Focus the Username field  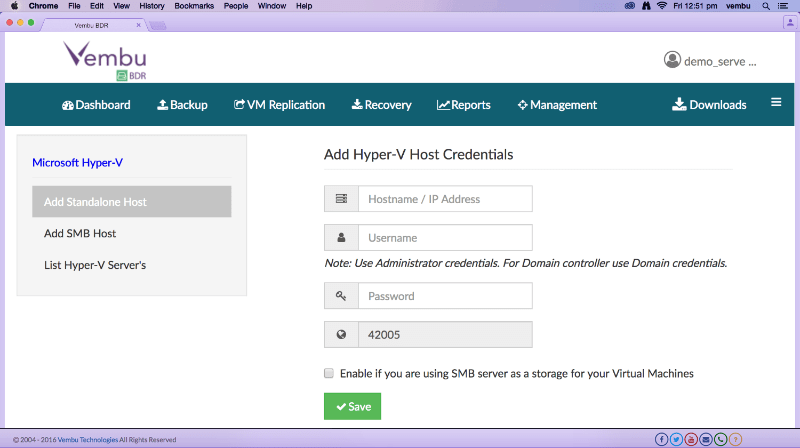[x=445, y=237]
